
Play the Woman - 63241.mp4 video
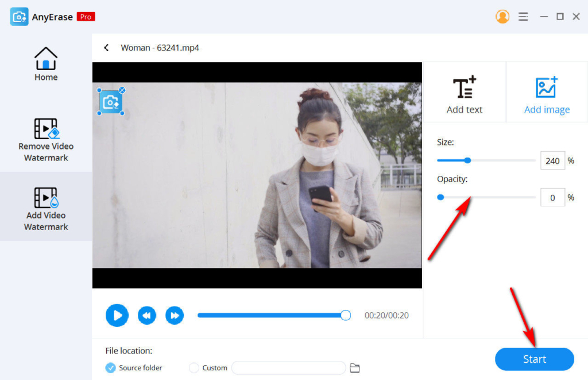[x=117, y=315]
